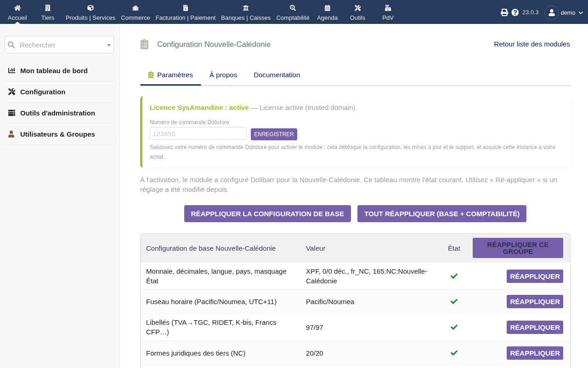Viewport: 588px width, 368px height.
Task: Click the Valeur column header
Action: pyautogui.click(x=316, y=248)
